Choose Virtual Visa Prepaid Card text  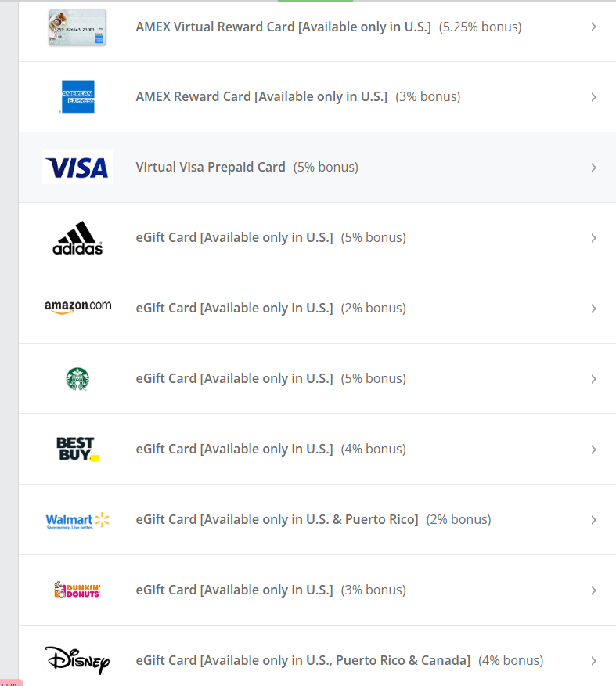(211, 168)
